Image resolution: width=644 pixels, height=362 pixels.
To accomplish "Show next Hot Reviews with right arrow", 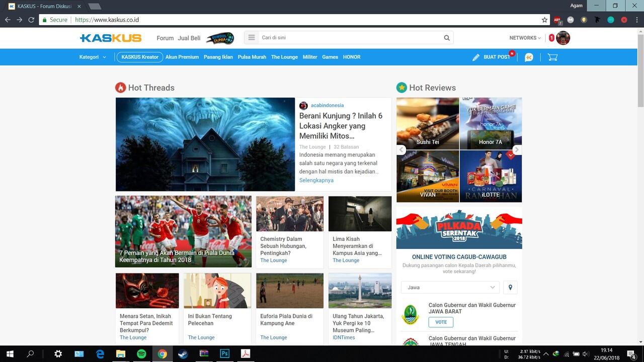I will 517,150.
